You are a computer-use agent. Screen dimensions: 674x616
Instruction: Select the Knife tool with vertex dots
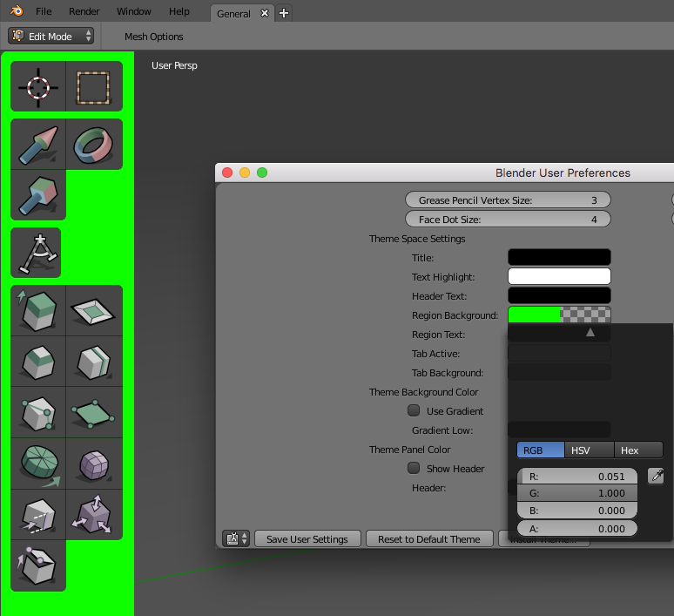[x=38, y=412]
